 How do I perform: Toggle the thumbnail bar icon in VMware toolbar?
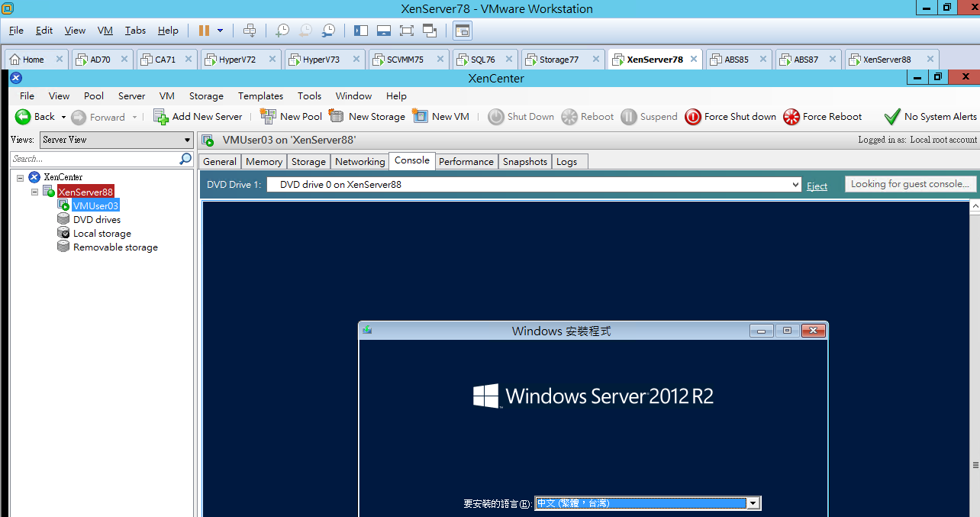(384, 31)
